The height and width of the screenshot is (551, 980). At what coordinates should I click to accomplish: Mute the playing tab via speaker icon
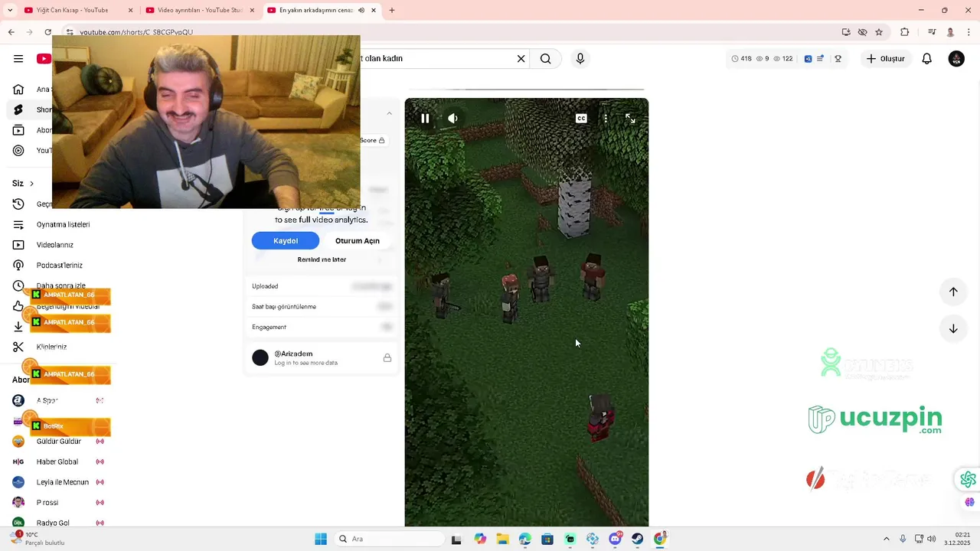(361, 10)
